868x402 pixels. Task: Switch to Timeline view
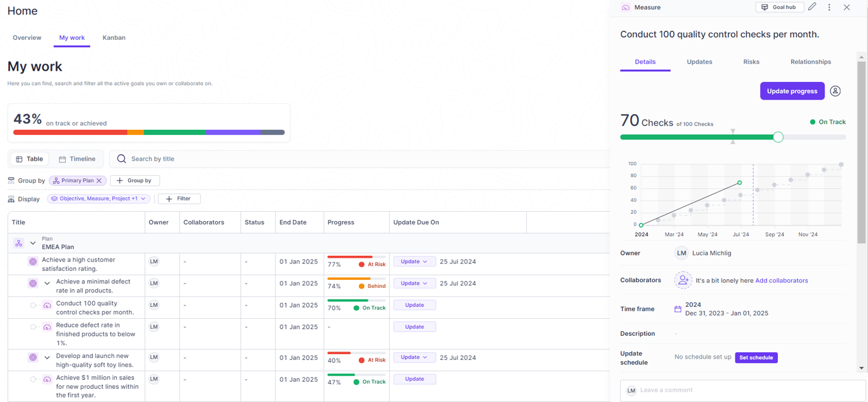(77, 159)
